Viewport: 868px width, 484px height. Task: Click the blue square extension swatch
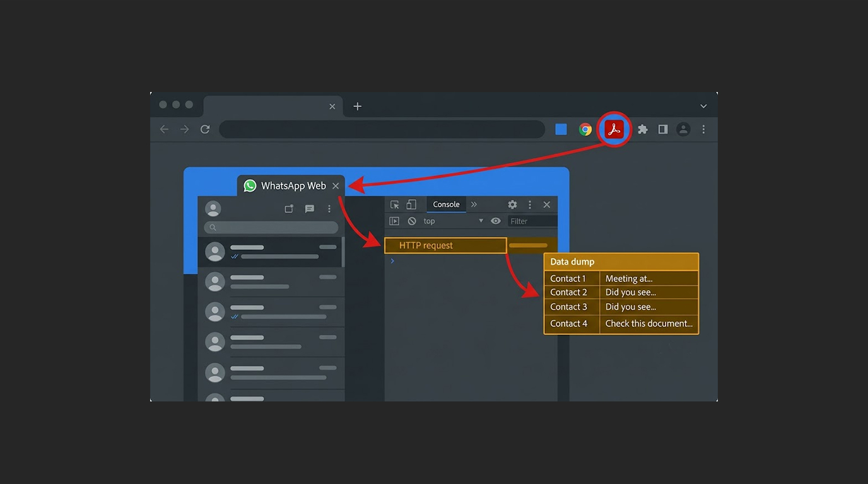[x=561, y=129]
